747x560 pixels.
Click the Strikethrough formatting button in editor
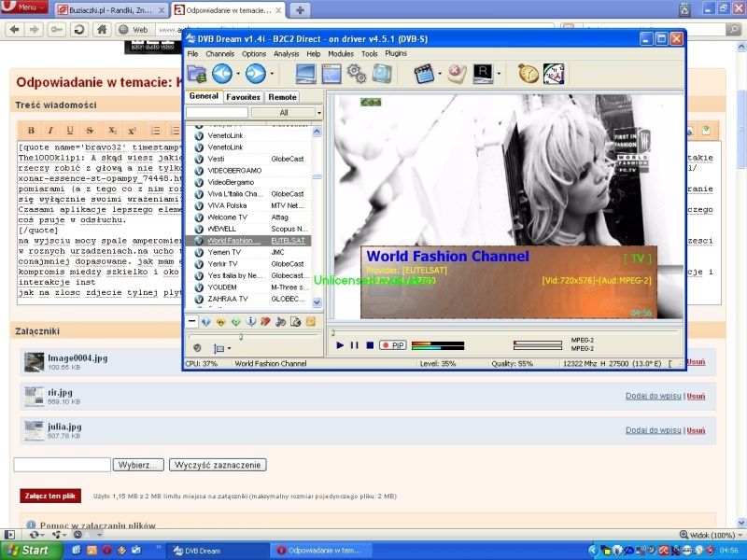coord(90,131)
